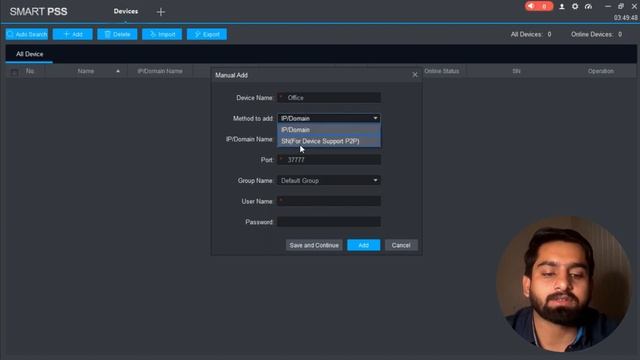Image resolution: width=640 pixels, height=360 pixels.
Task: Click the Device Name input field
Action: point(329,98)
